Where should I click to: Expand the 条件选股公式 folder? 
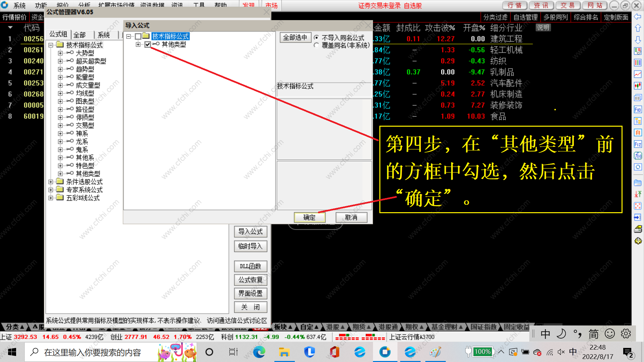tap(51, 182)
